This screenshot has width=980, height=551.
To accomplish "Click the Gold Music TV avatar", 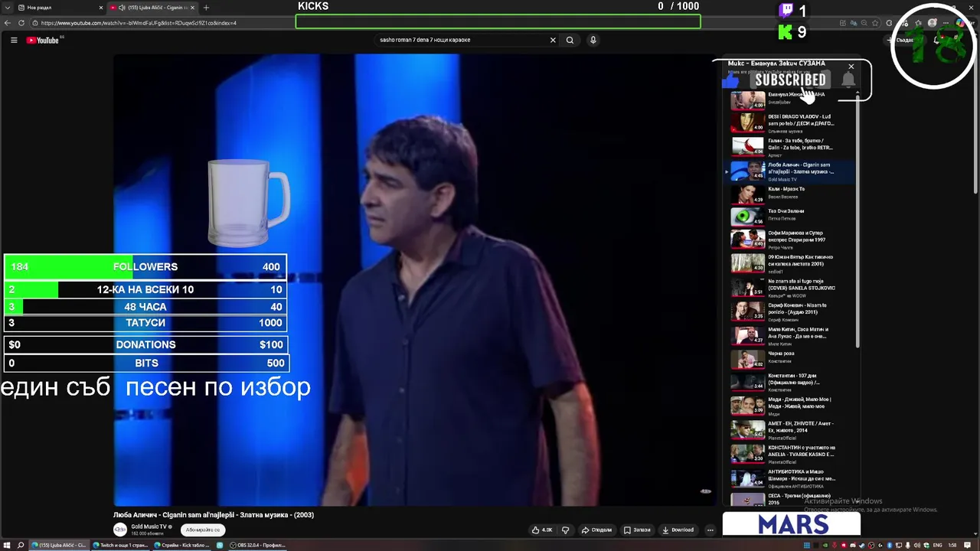I will point(120,530).
